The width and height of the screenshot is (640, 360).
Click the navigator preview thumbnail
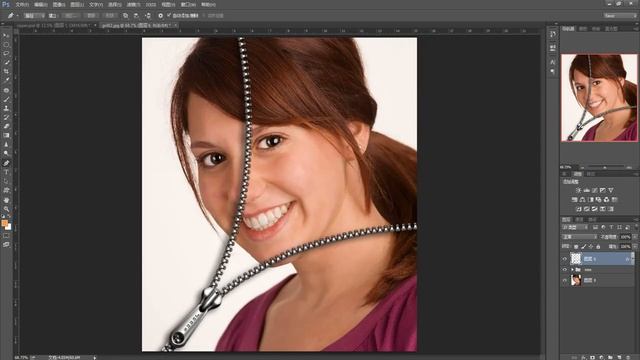pos(599,98)
